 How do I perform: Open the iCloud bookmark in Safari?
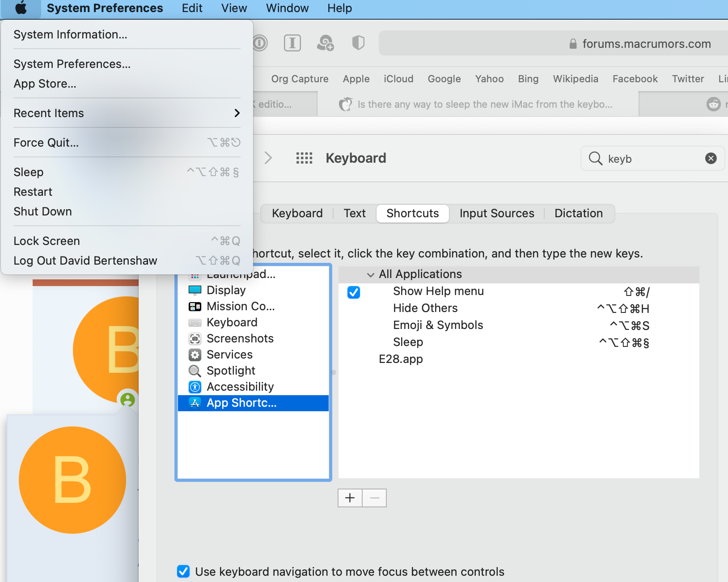tap(398, 79)
